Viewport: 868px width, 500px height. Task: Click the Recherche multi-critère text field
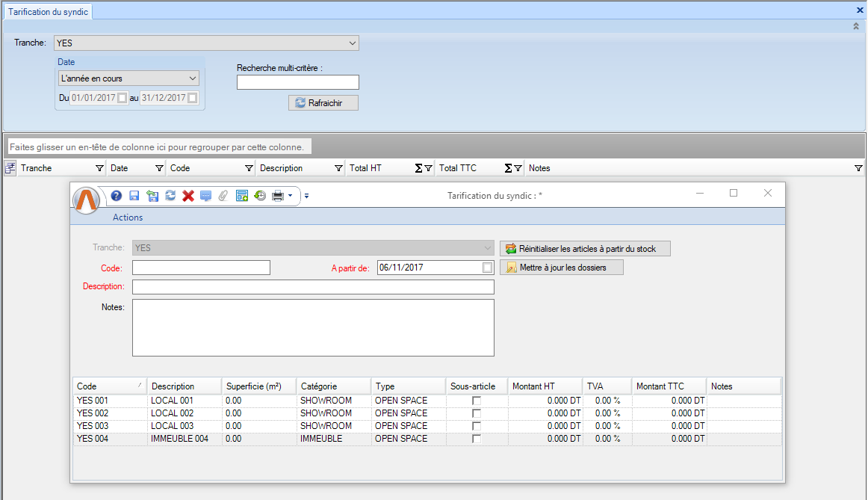tap(297, 82)
